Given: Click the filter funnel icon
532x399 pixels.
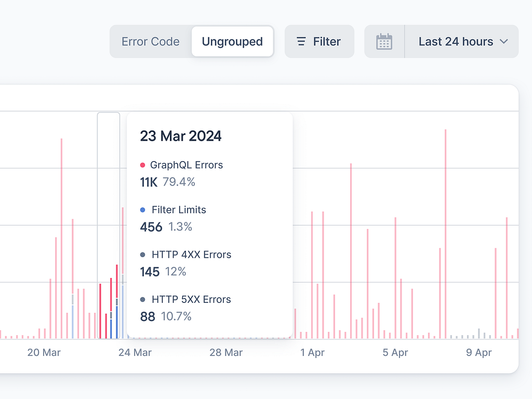Looking at the screenshot, I should [x=300, y=42].
